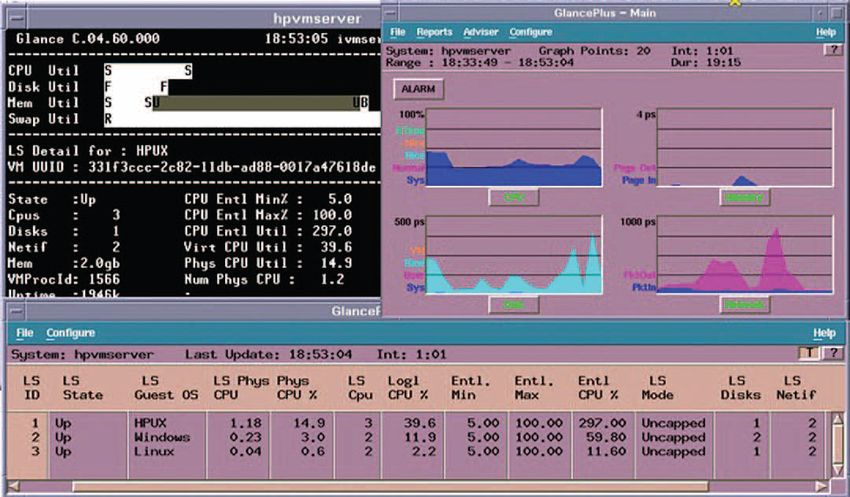Click the 'Disk Util' bar in terminal

click(x=136, y=87)
